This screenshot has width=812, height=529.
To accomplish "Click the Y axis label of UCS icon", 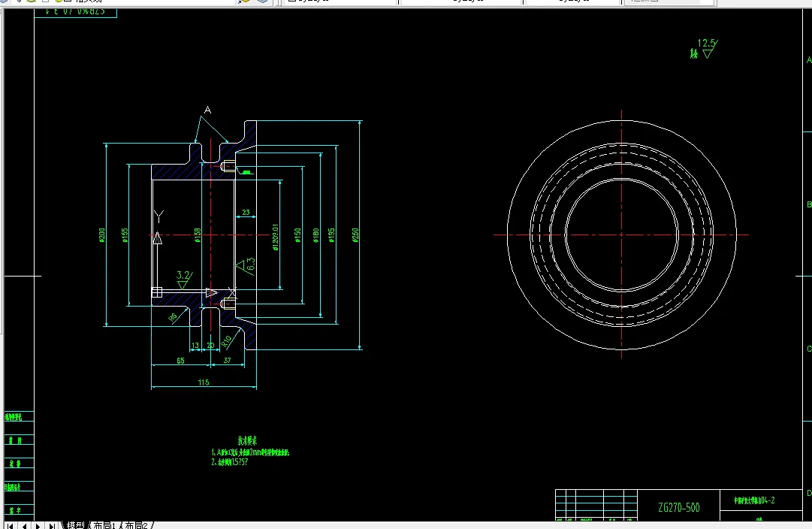I will point(159,216).
